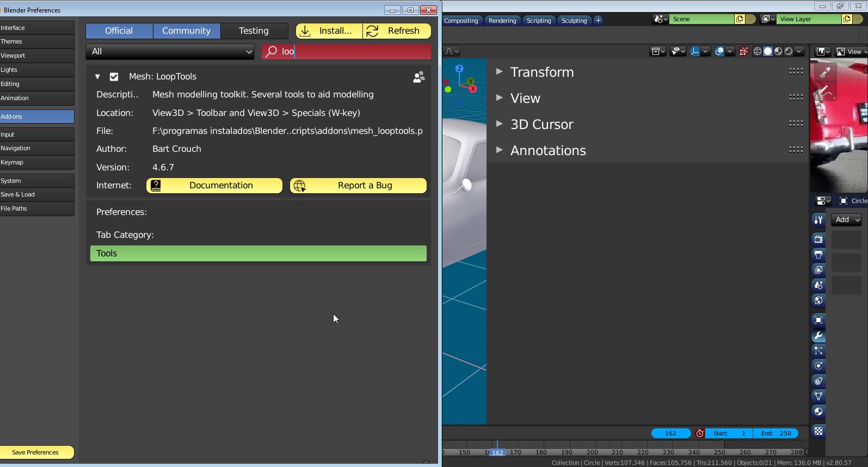Open the Active Tool properties tab
This screenshot has height=467, width=868.
818,220
